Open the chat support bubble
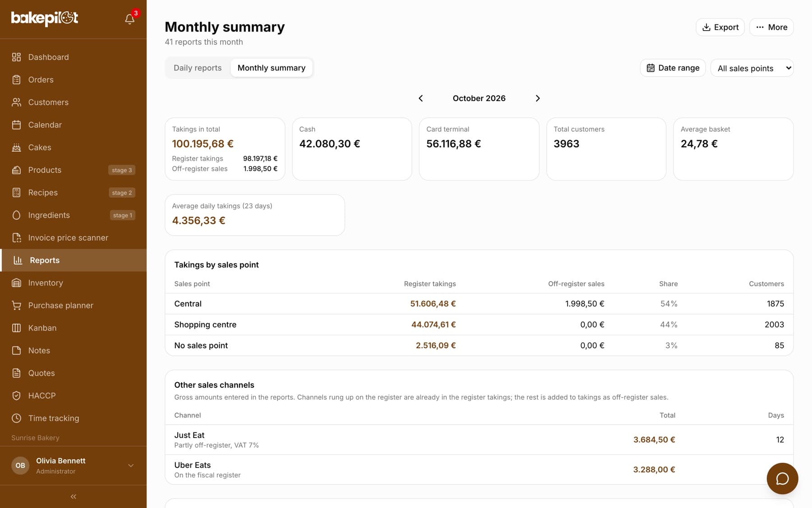 pyautogui.click(x=782, y=478)
